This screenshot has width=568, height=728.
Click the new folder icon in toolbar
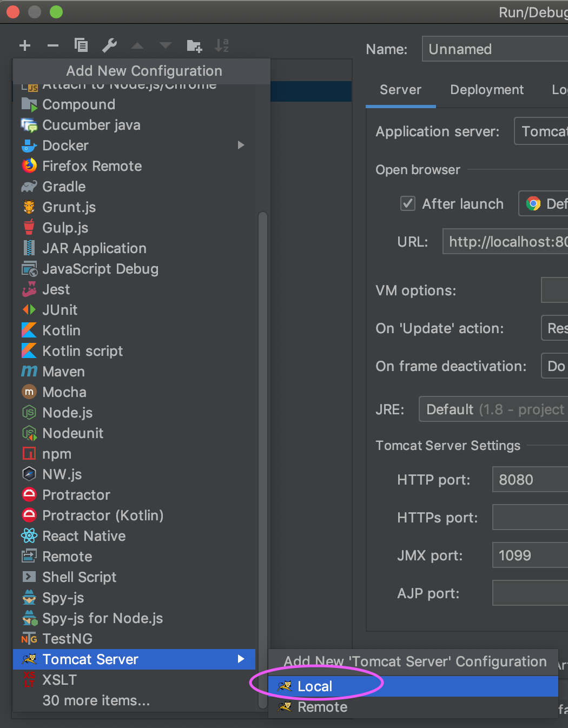[194, 46]
